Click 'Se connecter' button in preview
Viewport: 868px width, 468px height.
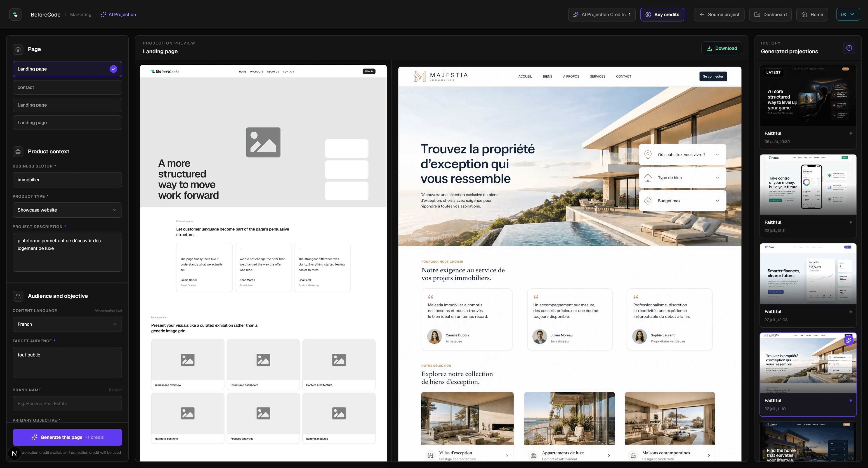(713, 76)
